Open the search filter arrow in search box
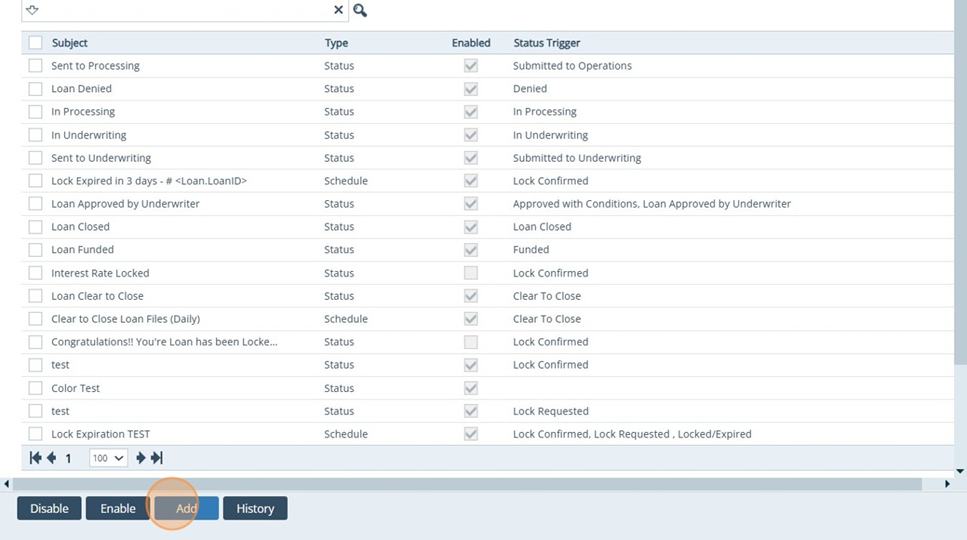This screenshot has width=967, height=540. pos(32,10)
